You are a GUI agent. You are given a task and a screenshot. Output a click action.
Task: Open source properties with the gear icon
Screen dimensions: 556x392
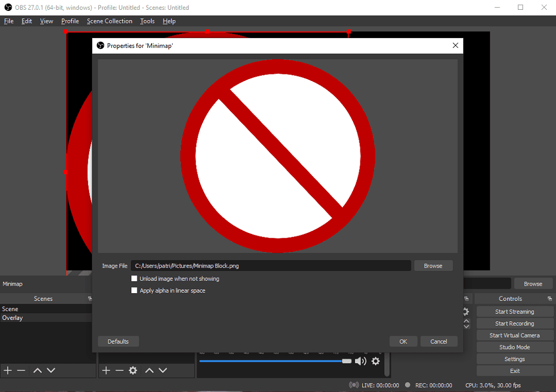coord(134,370)
